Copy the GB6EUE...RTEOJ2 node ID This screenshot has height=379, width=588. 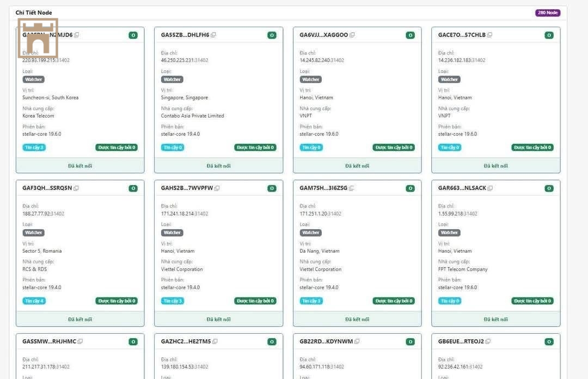point(488,341)
